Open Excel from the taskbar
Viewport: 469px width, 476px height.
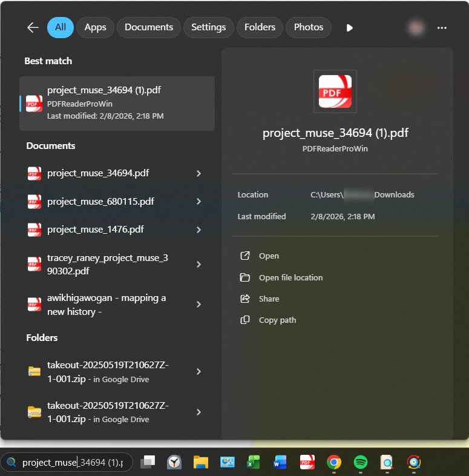tap(254, 463)
